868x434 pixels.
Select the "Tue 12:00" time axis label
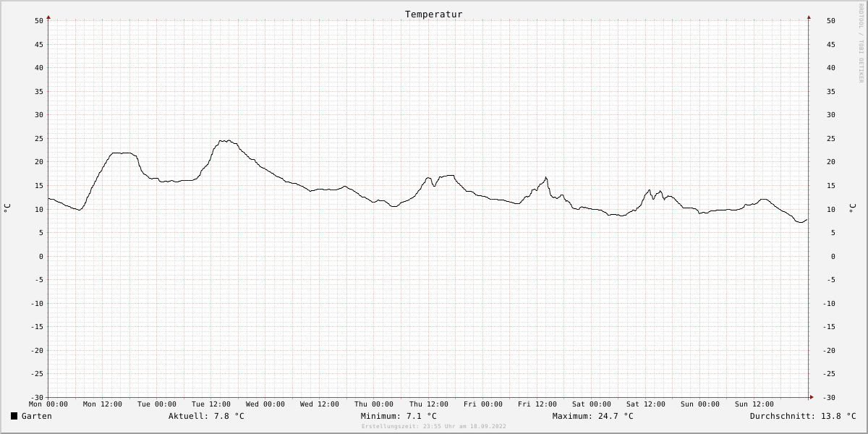[x=211, y=404]
